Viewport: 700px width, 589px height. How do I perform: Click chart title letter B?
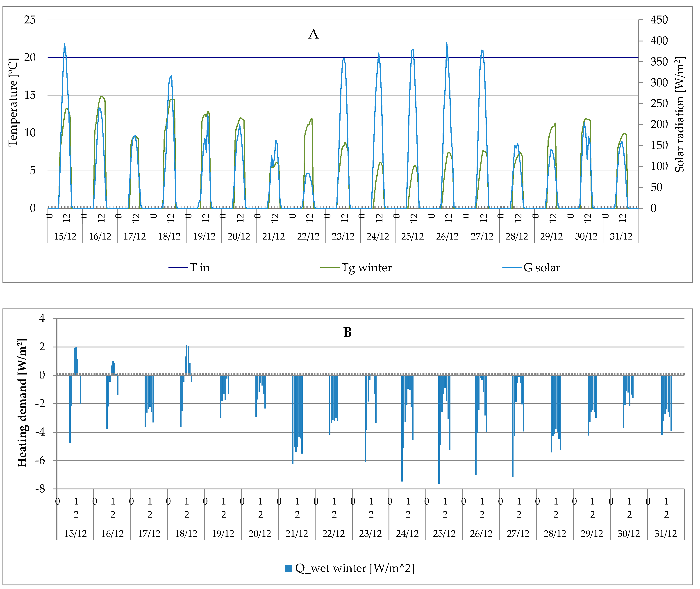[347, 333]
